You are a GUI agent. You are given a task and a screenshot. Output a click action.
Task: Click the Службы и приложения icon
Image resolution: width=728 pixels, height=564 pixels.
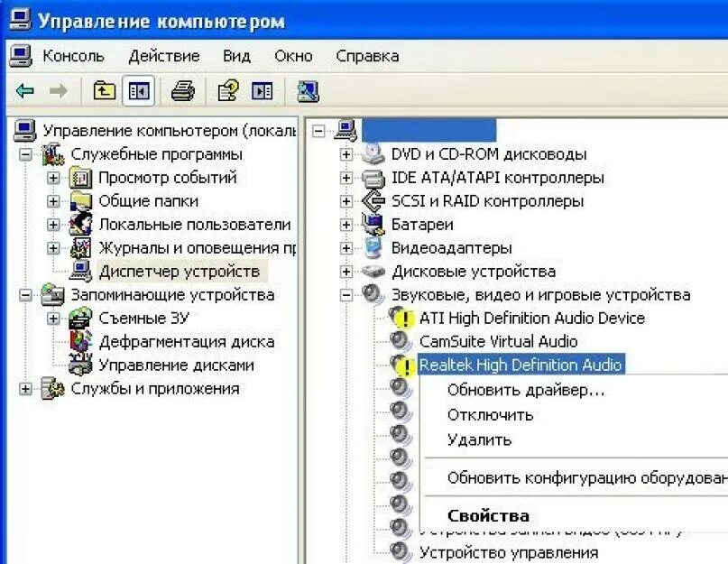[x=52, y=388]
